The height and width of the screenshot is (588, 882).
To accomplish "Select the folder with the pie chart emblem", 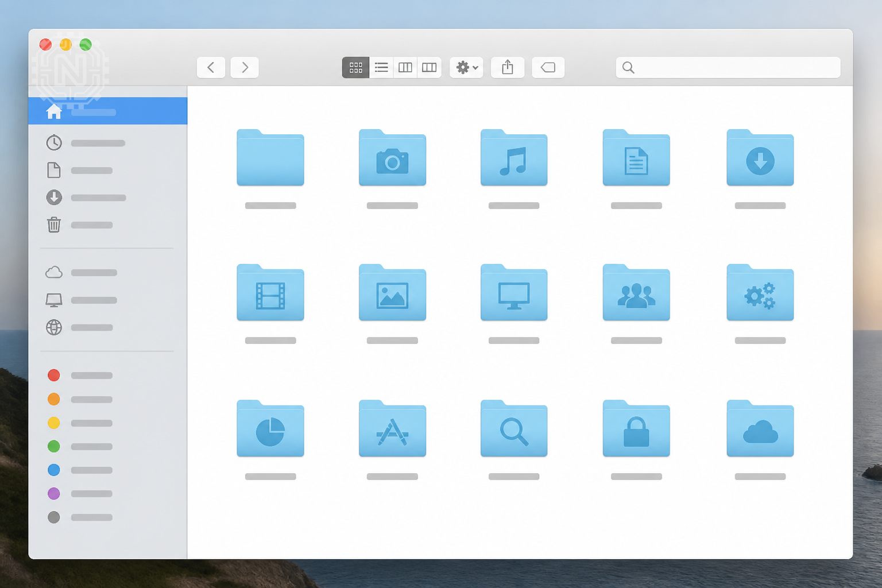I will point(270,428).
